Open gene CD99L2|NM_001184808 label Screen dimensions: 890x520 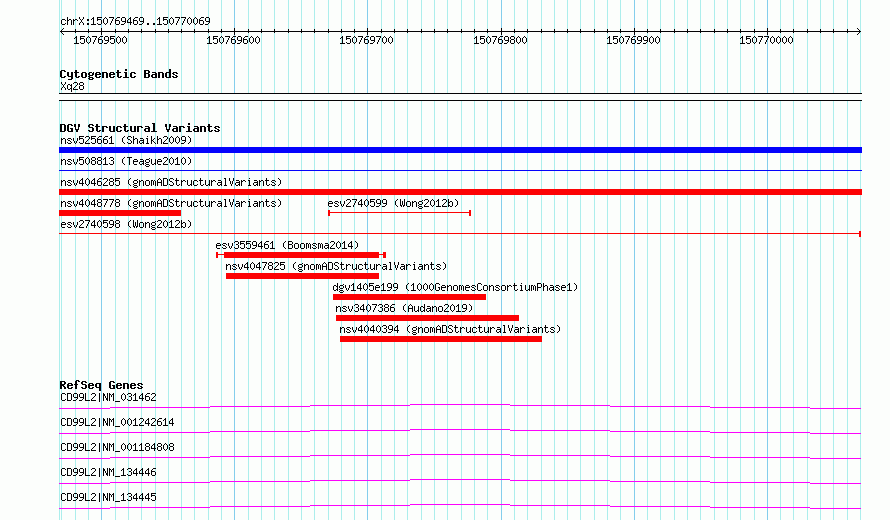(x=117, y=447)
